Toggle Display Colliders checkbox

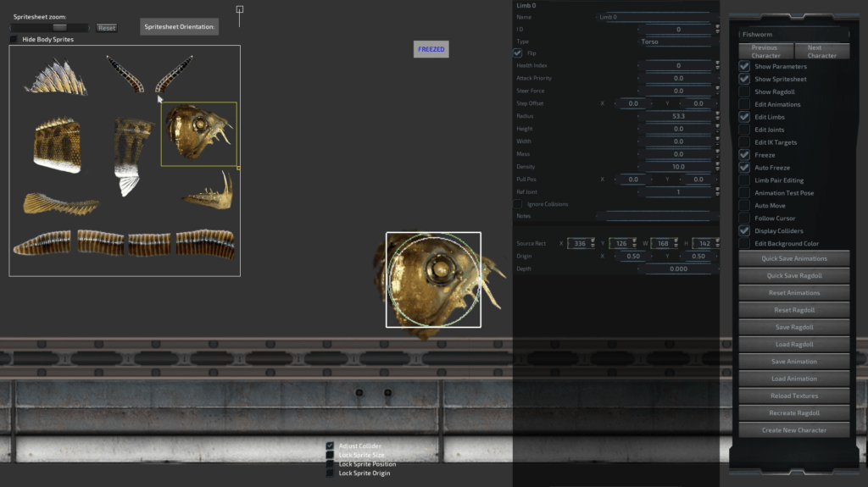pos(744,230)
